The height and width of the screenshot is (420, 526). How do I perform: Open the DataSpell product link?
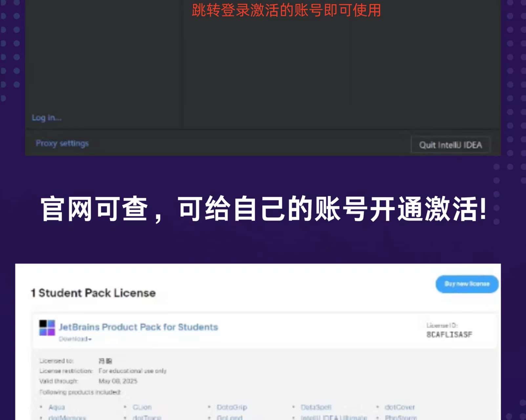coord(316,407)
